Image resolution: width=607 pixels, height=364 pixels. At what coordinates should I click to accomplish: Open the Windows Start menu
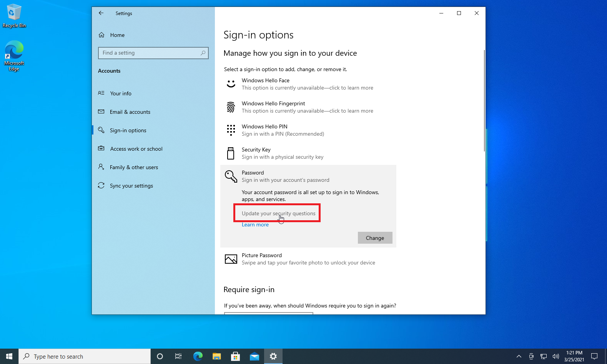pos(9,356)
